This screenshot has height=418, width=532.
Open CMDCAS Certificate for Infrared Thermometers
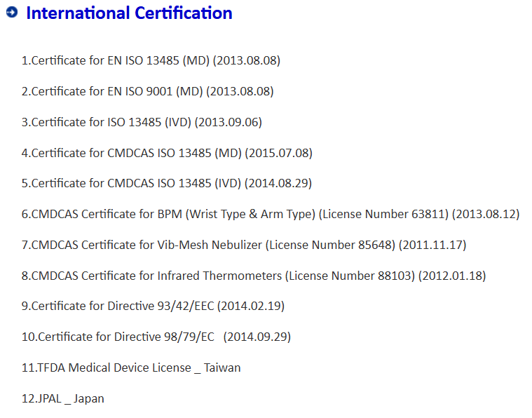(254, 276)
